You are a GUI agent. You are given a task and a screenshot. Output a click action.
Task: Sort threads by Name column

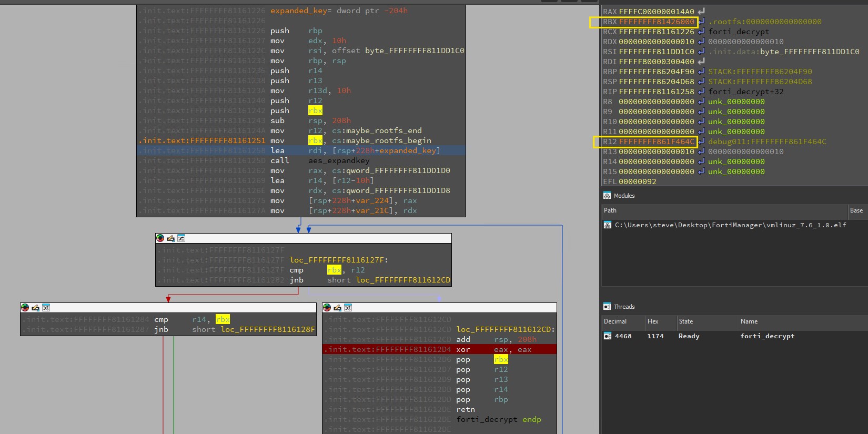click(803, 321)
